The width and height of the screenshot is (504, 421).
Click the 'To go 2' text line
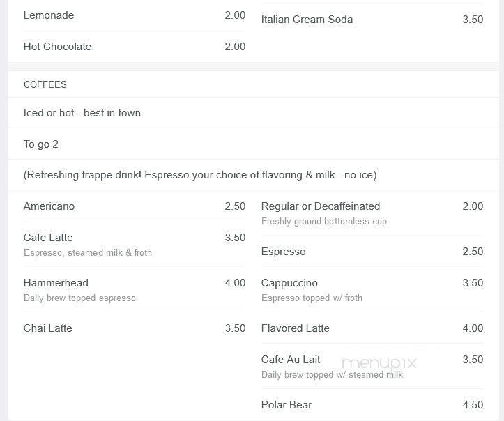click(x=41, y=144)
